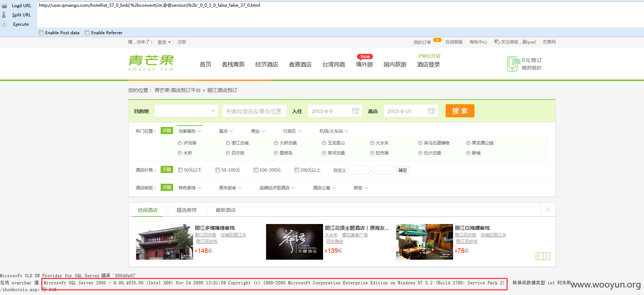Select the 白沙古镇 radio option
644x295 pixels.
[x=420, y=153]
